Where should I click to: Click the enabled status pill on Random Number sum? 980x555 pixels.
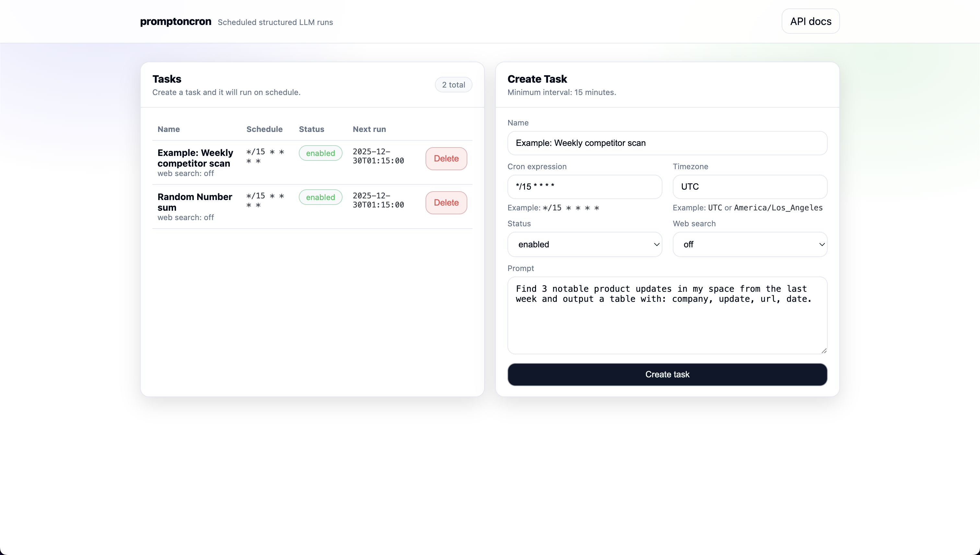tap(321, 197)
